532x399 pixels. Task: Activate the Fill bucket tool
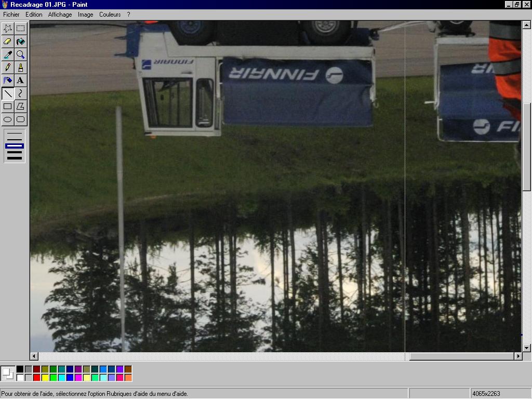(20, 41)
